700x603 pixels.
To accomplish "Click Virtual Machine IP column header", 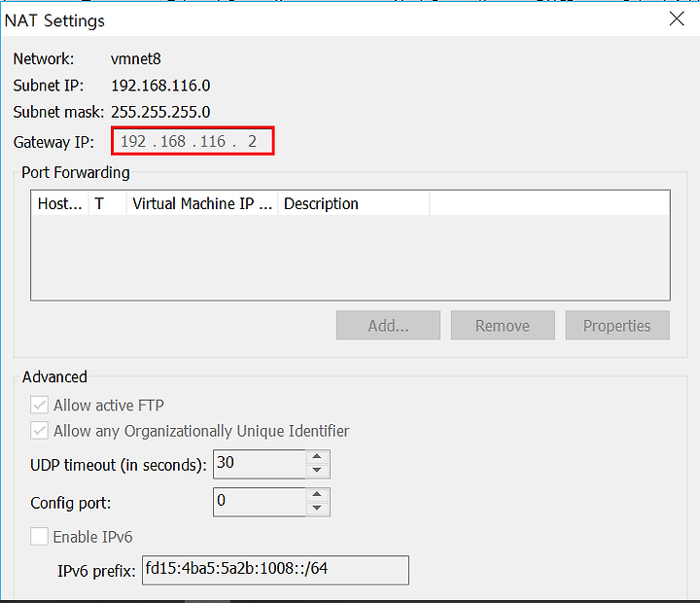I will 202,203.
